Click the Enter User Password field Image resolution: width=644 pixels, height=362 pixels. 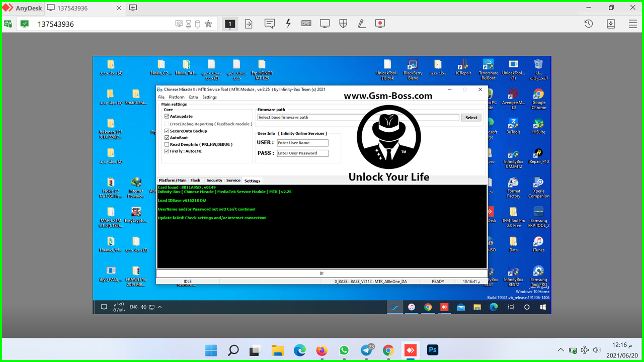coord(302,153)
